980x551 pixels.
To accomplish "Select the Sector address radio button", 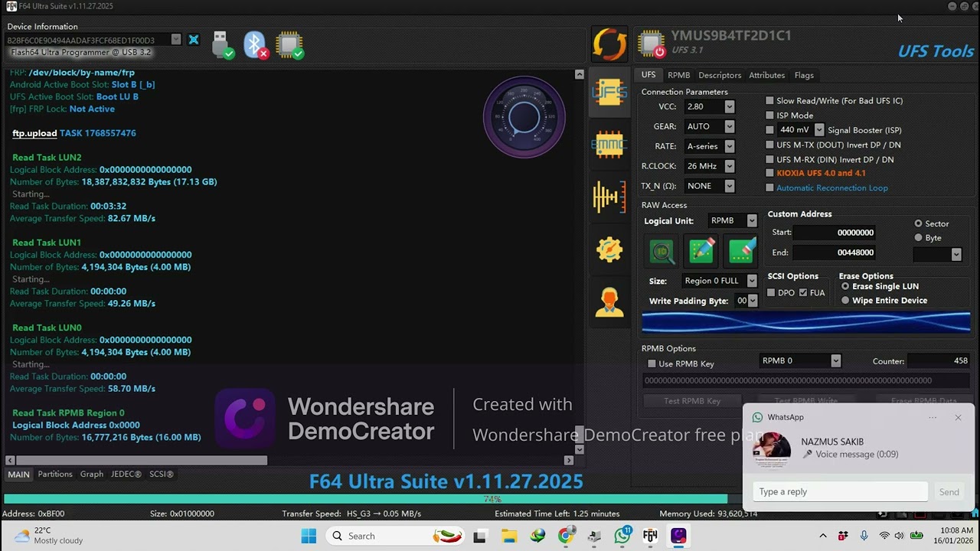I will click(918, 223).
